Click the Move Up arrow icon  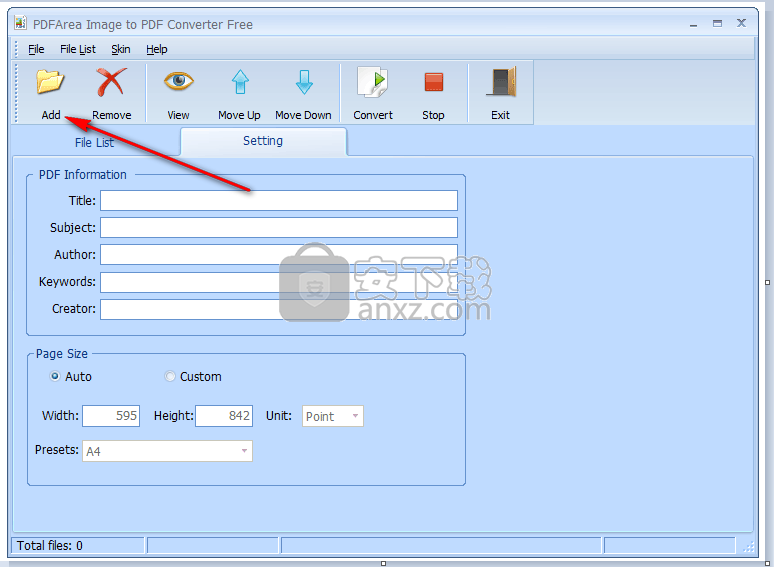pos(240,82)
